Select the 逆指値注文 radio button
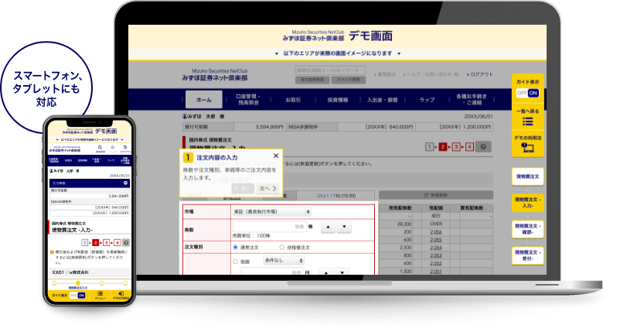Viewport: 644px width, 332px height. 281,248
